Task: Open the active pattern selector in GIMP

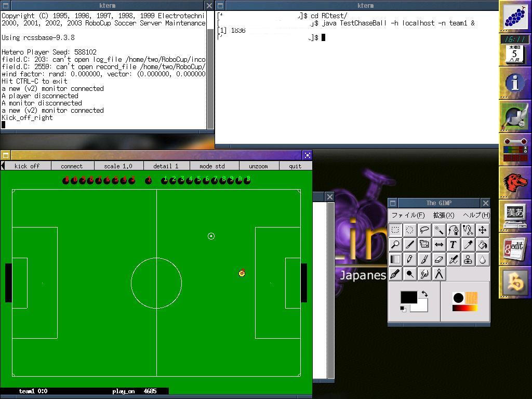Action: [471, 298]
